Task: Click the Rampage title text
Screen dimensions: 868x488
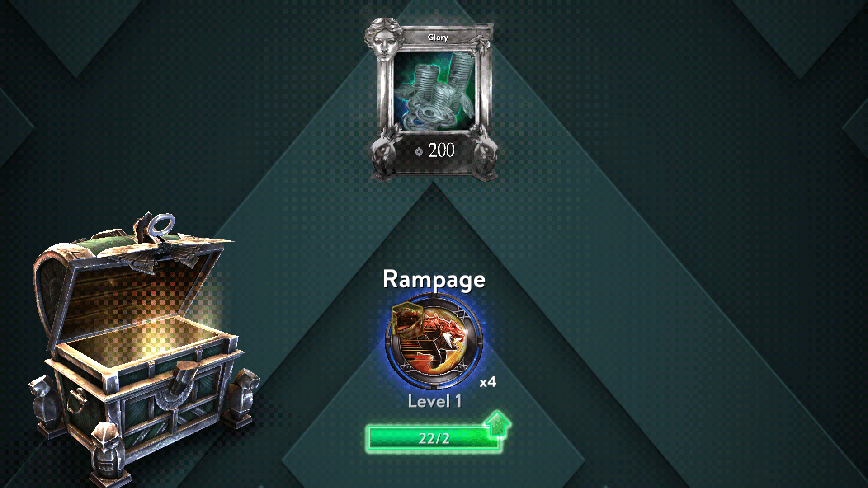Action: coord(434,280)
